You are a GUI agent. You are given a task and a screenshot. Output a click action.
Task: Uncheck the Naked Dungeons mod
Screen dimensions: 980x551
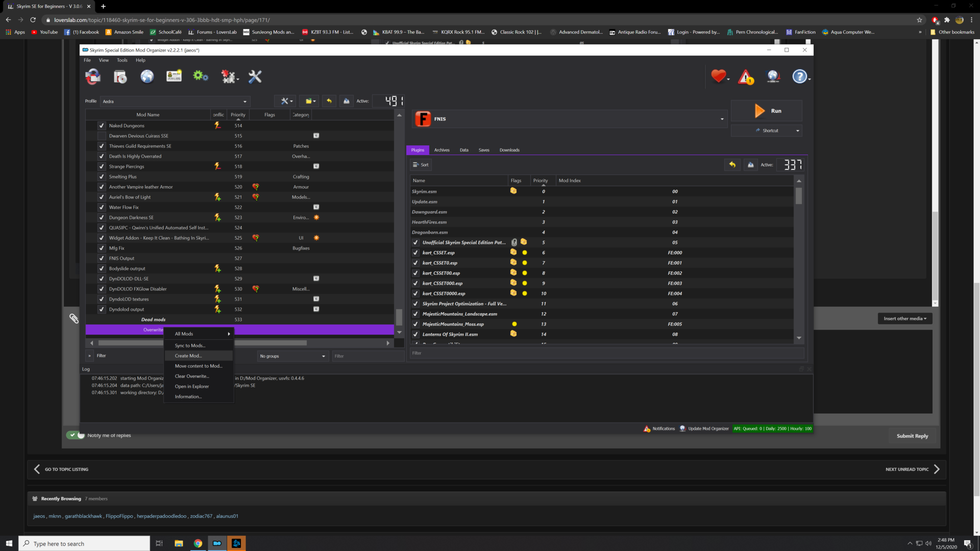coord(102,126)
